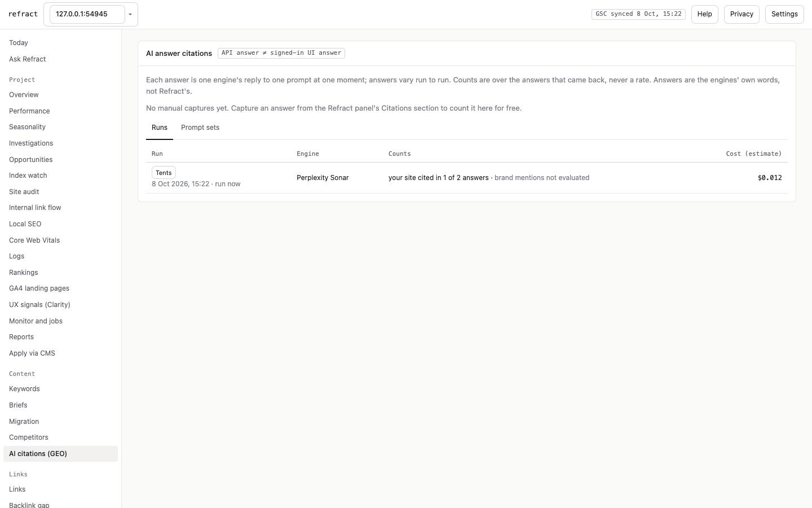Click the Cost (estimate) column header
Image resolution: width=812 pixels, height=508 pixels.
point(753,154)
